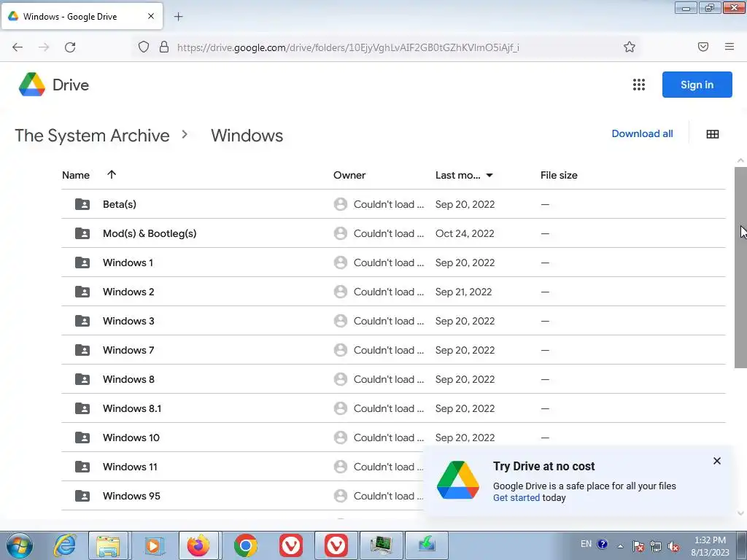Viewport: 747px width, 560px height.
Task: Click the Oct 24, 2022 date
Action: [x=465, y=233]
